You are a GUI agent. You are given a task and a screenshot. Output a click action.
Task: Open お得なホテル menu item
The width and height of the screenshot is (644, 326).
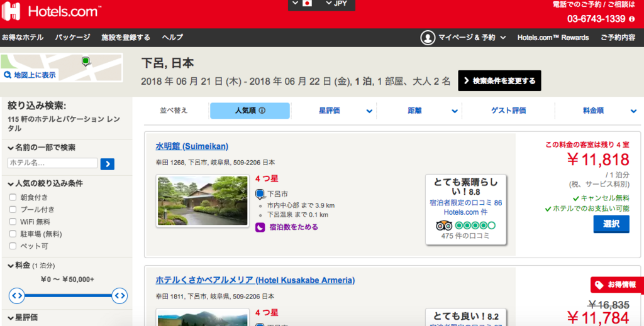(x=23, y=37)
